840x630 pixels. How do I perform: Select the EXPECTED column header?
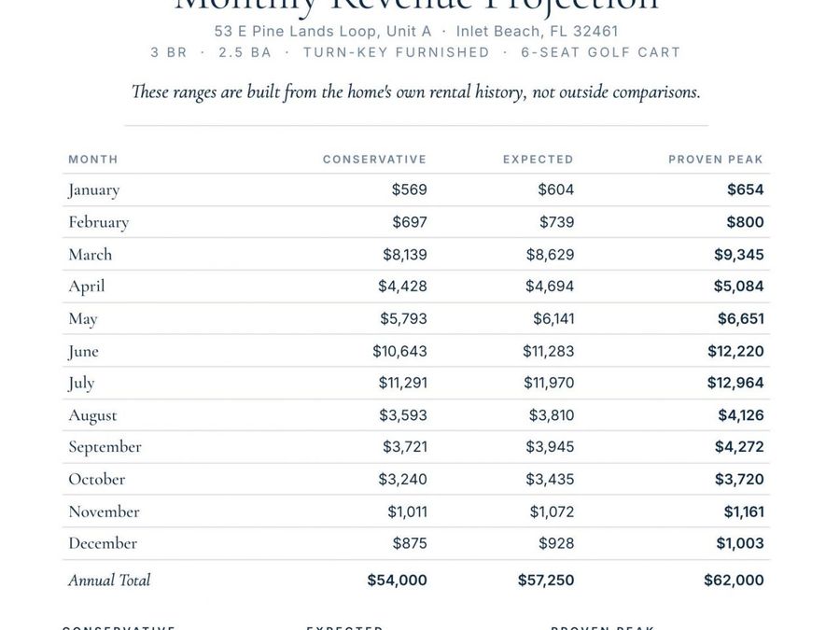click(x=538, y=159)
